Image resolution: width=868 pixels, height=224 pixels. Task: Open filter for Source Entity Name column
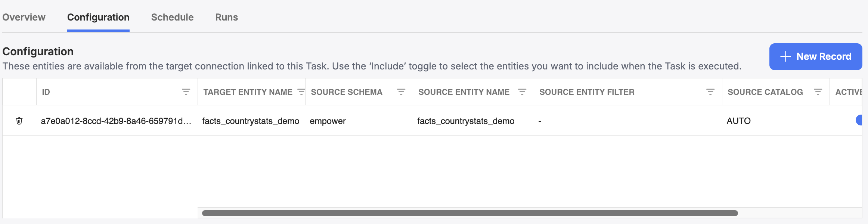[522, 92]
